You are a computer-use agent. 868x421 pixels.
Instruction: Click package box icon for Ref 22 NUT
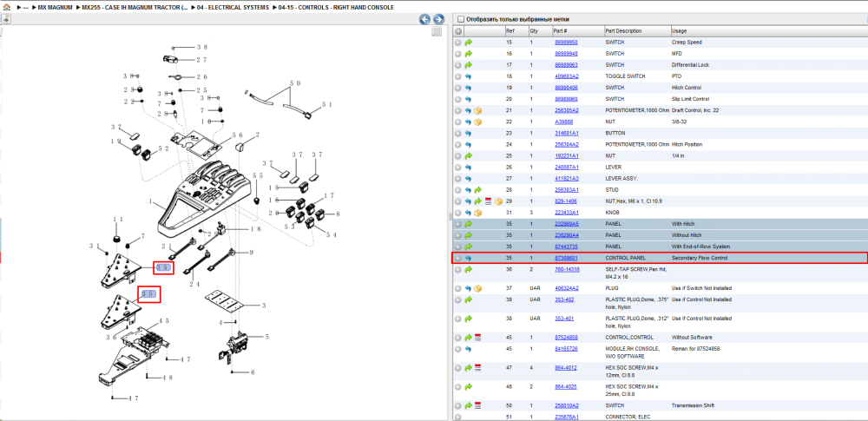[x=477, y=122]
